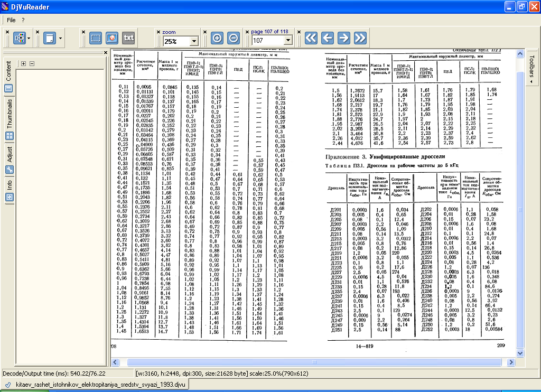Viewport: 541px width, 392px height.
Task: Open the ? help menu
Action: click(23, 20)
